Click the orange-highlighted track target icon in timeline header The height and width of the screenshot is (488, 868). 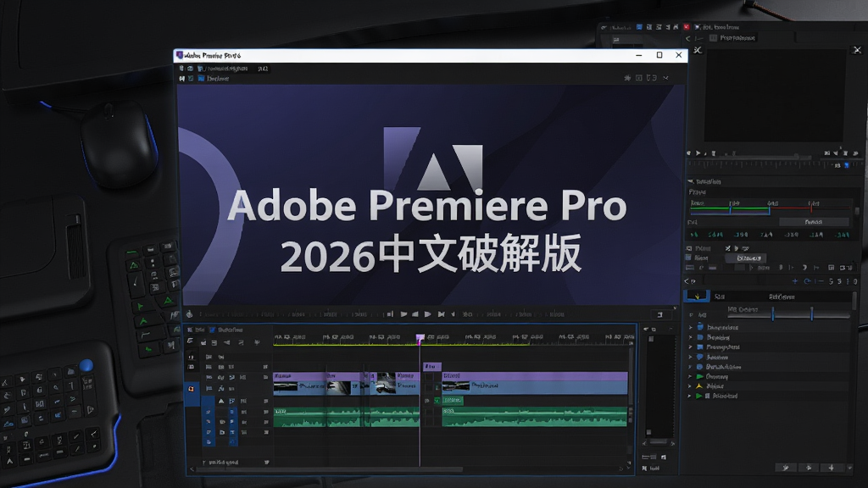pos(191,389)
